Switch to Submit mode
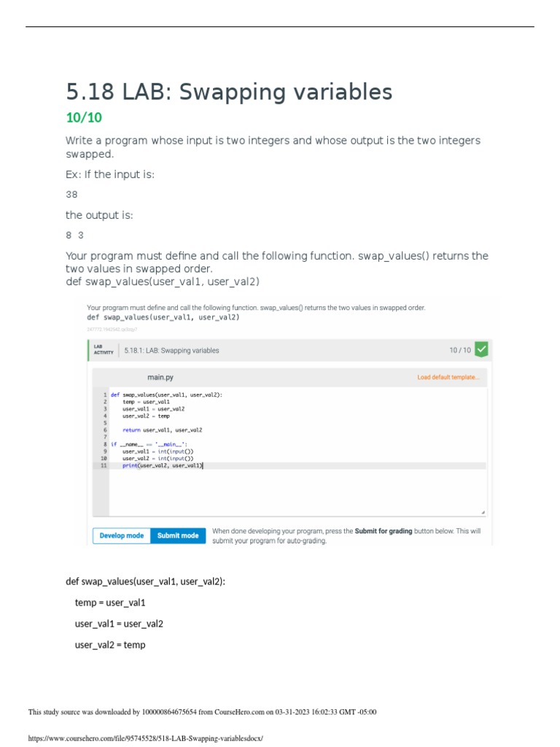This screenshot has width=560, height=747. pyautogui.click(x=178, y=535)
